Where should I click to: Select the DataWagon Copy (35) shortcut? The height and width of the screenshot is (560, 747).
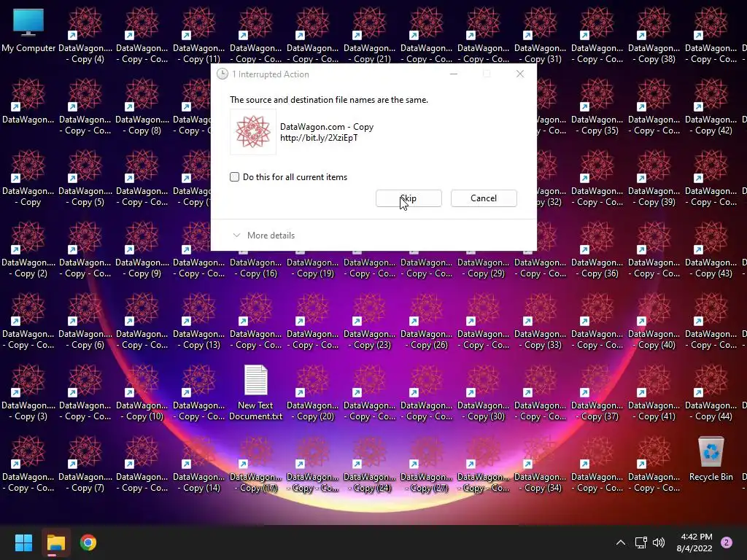coord(597,107)
